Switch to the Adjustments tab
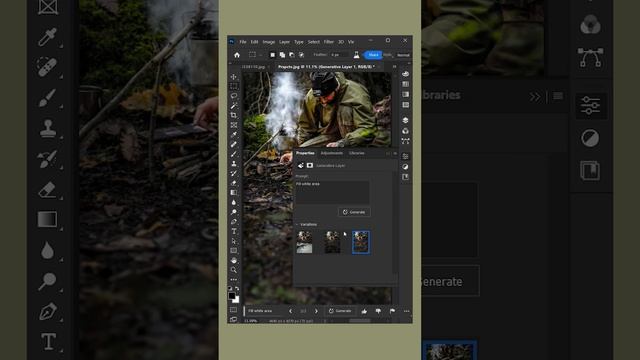Screen dimensions: 640x360 [331, 153]
